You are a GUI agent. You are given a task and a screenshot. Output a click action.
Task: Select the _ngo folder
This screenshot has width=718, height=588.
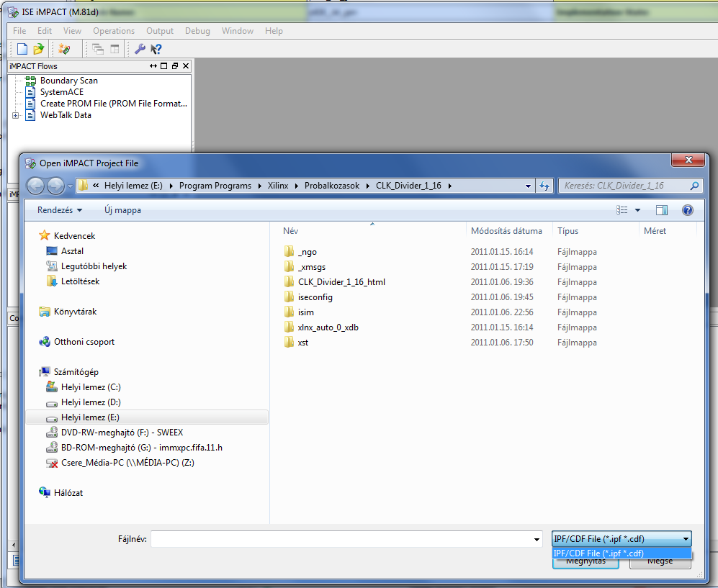click(308, 252)
